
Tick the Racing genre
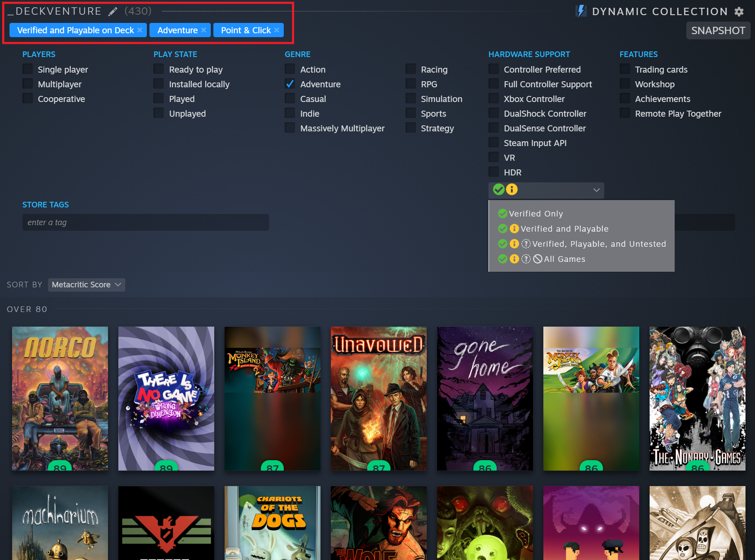[x=411, y=69]
